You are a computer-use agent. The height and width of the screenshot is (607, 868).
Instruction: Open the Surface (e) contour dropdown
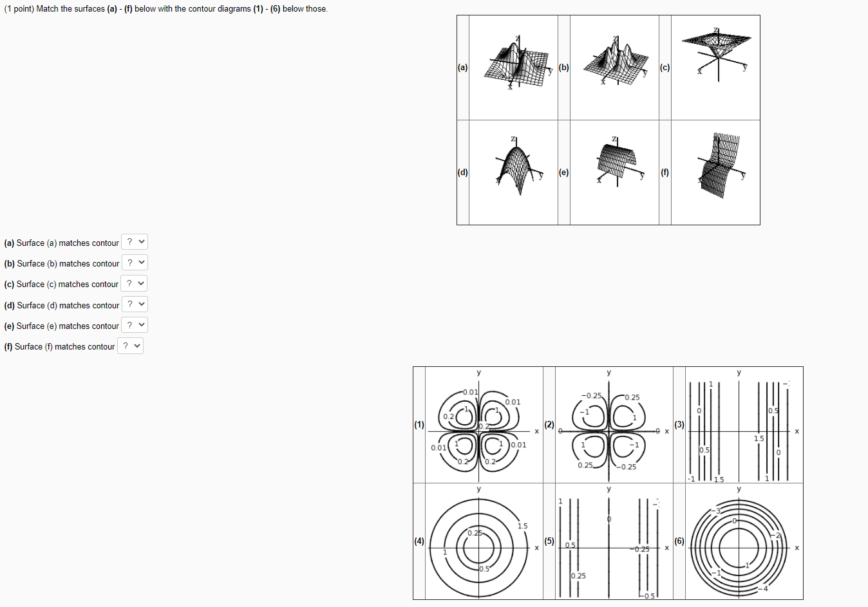click(x=135, y=324)
